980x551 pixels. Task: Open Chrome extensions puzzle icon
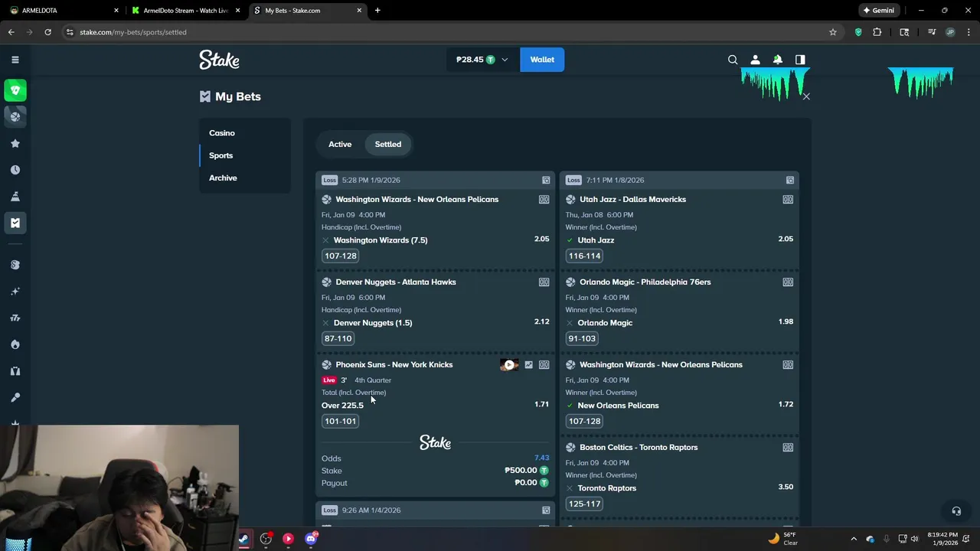(877, 32)
